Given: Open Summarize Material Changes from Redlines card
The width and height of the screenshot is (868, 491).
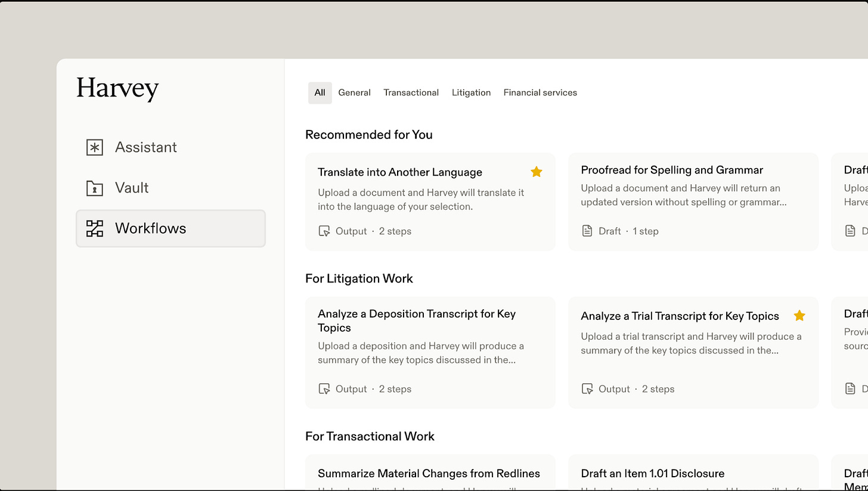Looking at the screenshot, I should [x=430, y=473].
